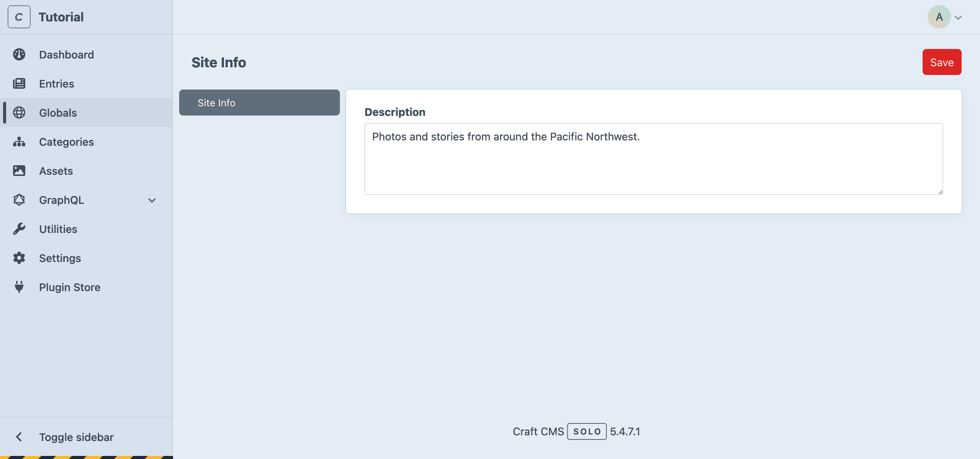The height and width of the screenshot is (459, 980).
Task: Open Assets via the image icon
Action: click(x=20, y=171)
